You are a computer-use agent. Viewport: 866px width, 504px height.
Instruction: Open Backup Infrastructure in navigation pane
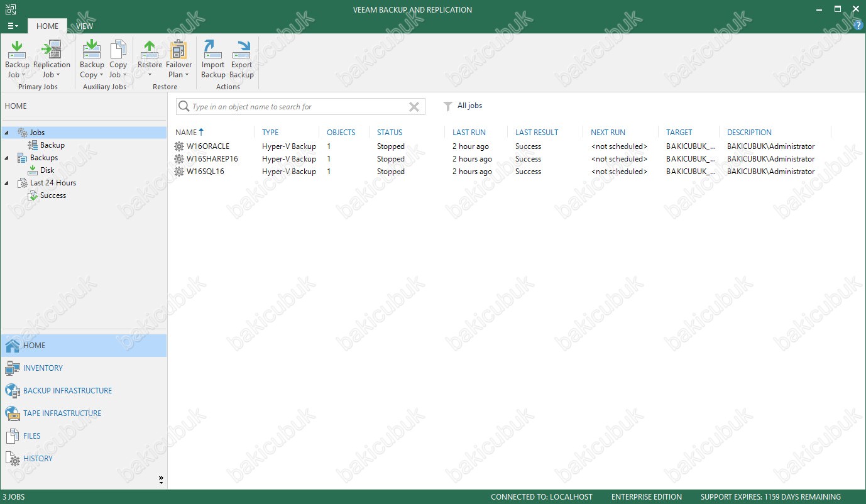coord(67,391)
